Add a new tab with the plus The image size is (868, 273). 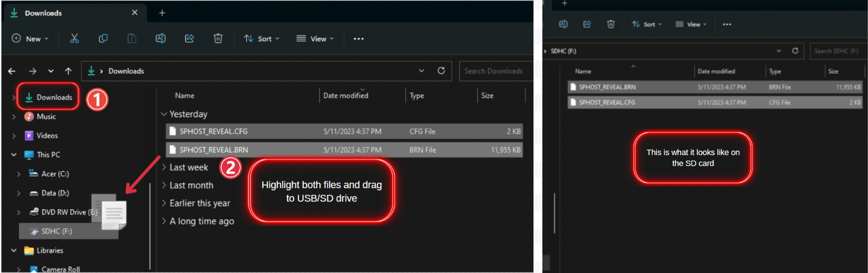pos(162,13)
